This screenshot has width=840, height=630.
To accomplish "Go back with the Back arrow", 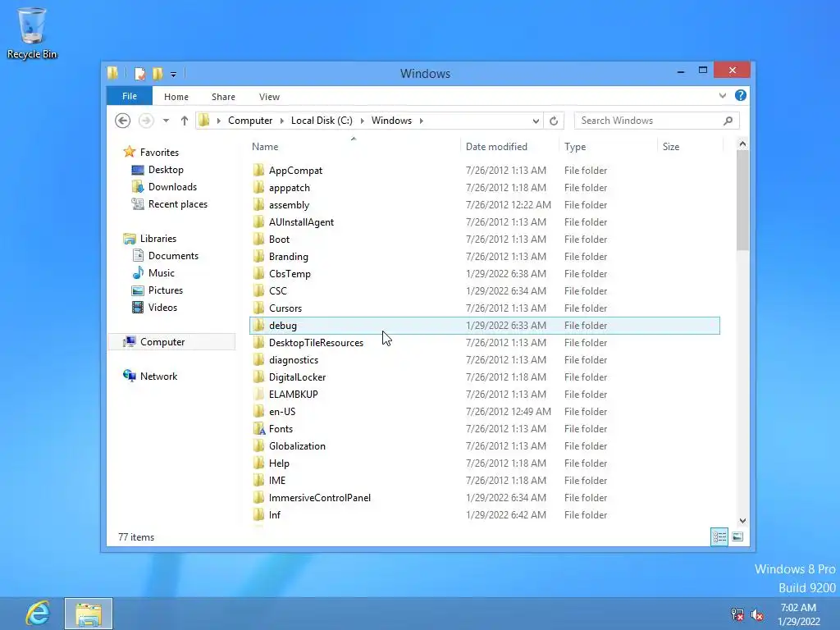I will [123, 121].
